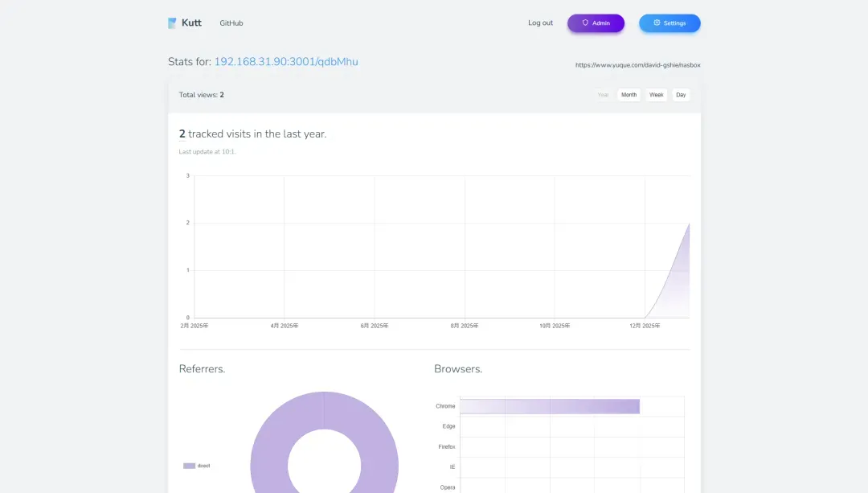Click the visits peak on line chart
Image resolution: width=868 pixels, height=493 pixels.
[689, 224]
